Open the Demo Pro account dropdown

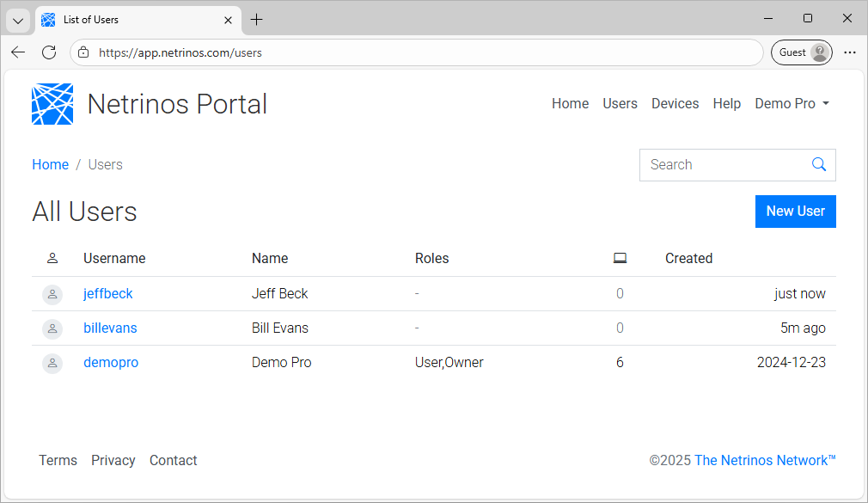click(792, 103)
